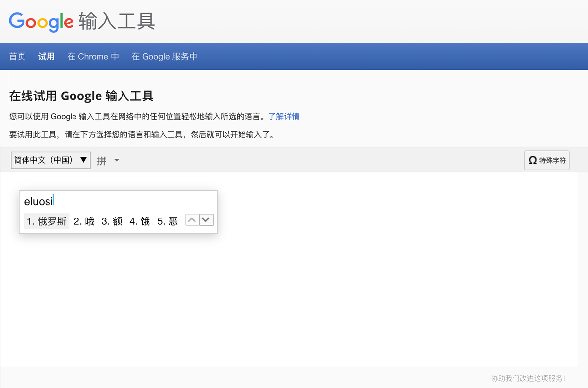The width and height of the screenshot is (588, 388).
Task: Click 协助我们改进这项服务 feedback link
Action: pyautogui.click(x=528, y=378)
